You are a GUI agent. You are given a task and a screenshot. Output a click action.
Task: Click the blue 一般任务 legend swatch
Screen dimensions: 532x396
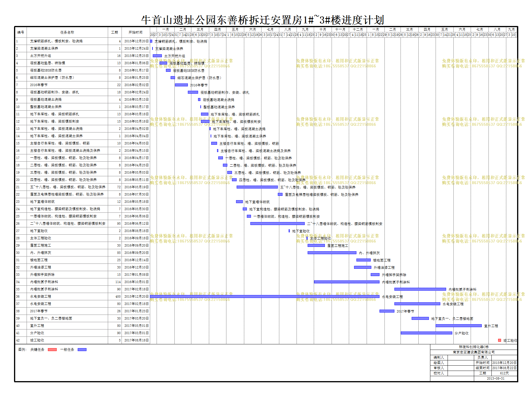click(x=82, y=350)
